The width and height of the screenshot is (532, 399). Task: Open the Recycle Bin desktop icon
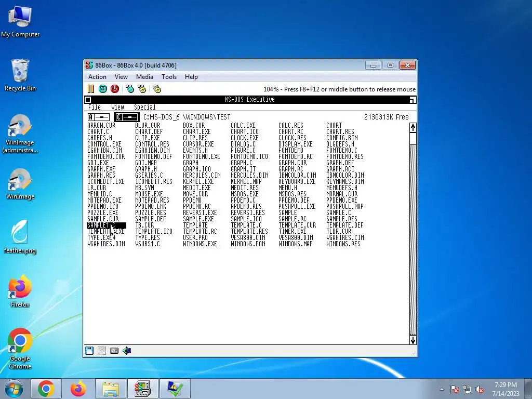point(20,75)
